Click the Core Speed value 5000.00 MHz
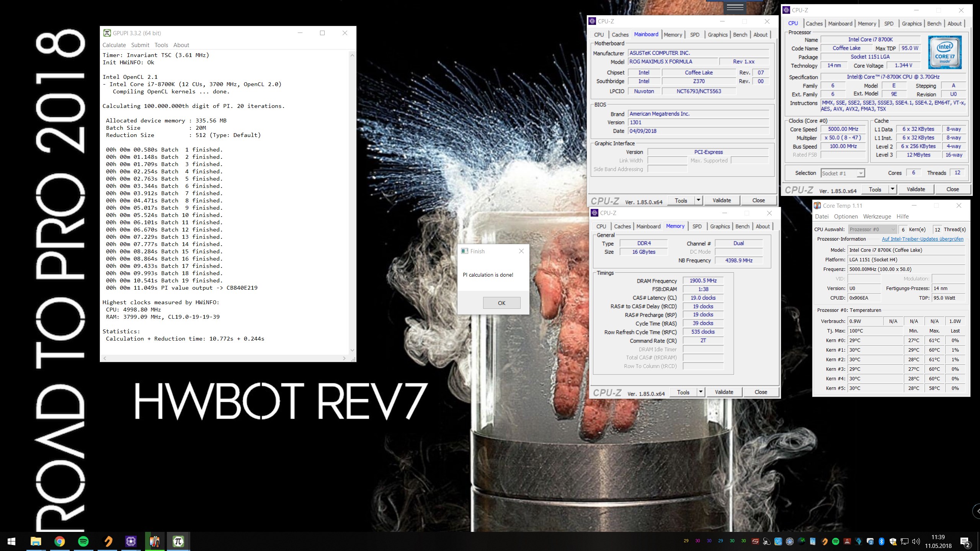The width and height of the screenshot is (980, 551). [x=843, y=129]
